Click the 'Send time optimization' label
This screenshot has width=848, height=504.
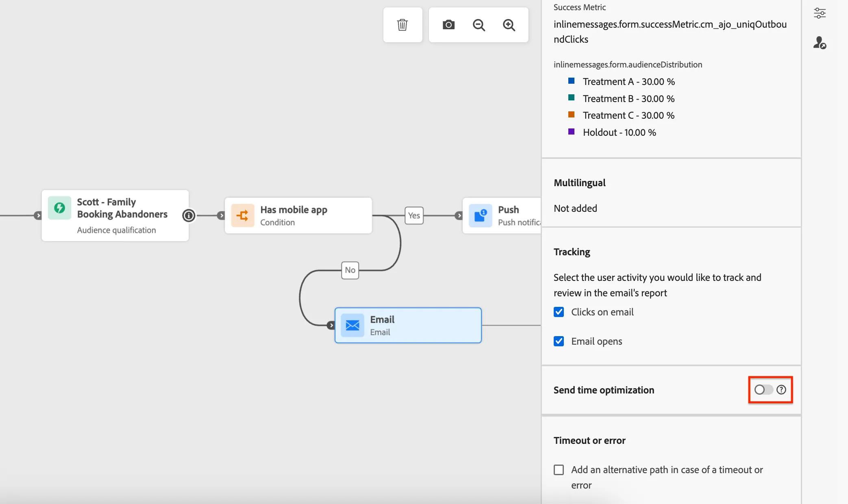604,390
